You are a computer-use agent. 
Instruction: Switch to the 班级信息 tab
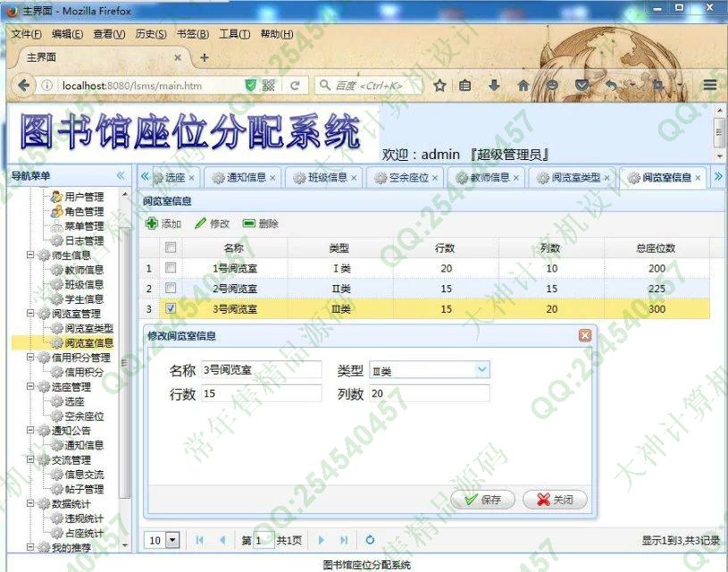point(322,178)
